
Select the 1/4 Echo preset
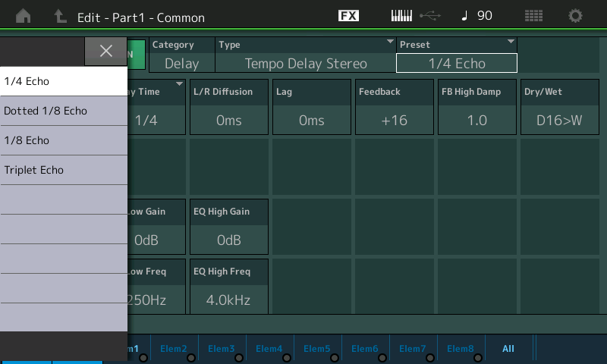point(64,81)
